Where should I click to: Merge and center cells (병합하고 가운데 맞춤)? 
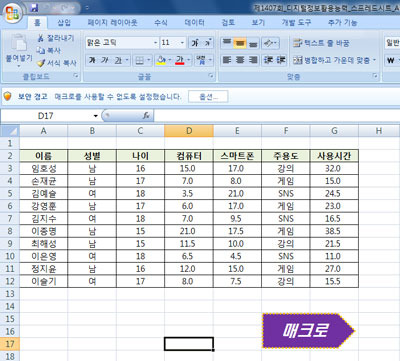(x=332, y=60)
